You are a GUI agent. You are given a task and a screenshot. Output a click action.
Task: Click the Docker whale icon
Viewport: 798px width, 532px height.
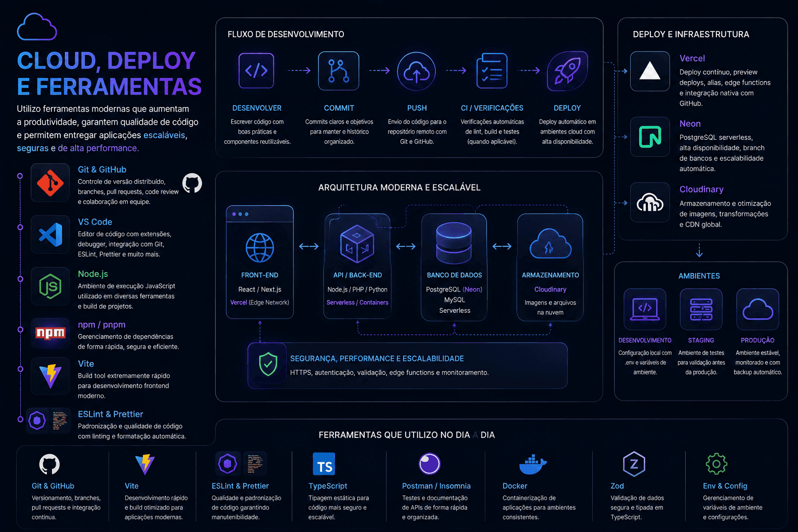coord(533,464)
